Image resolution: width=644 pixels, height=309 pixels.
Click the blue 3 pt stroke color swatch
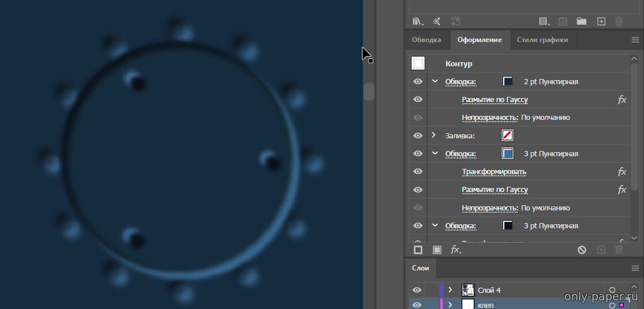(x=507, y=153)
